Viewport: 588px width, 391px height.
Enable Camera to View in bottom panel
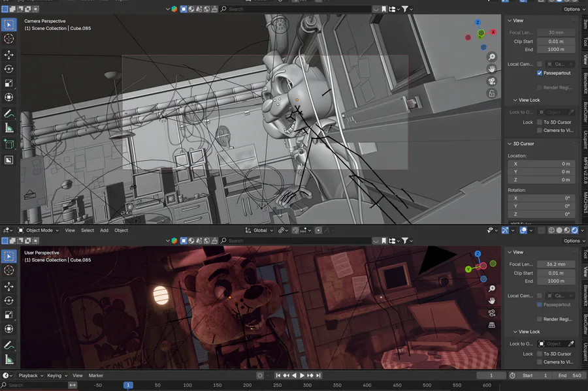click(539, 362)
